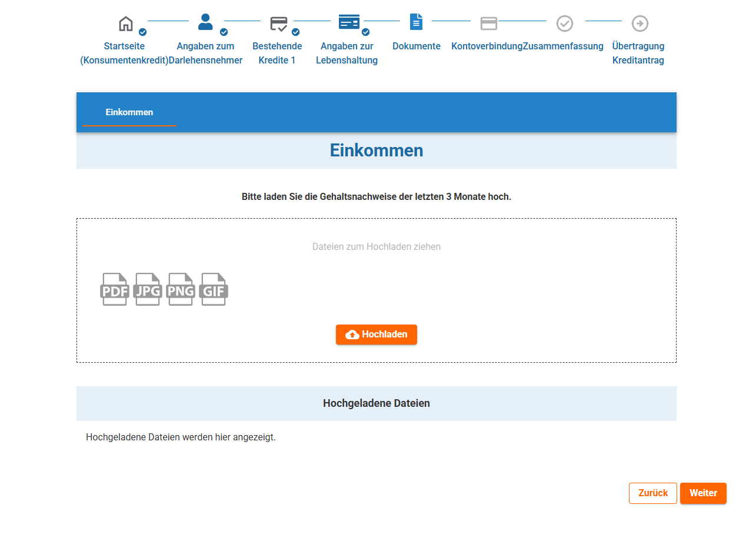The height and width of the screenshot is (555, 756).
Task: Select the person icon for Darlehensnehmer step
Action: [x=205, y=22]
